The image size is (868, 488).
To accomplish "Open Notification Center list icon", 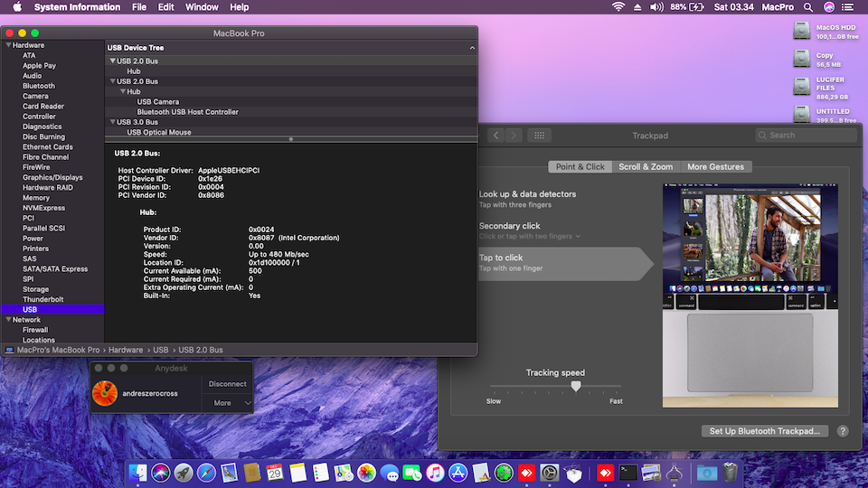I will click(847, 7).
